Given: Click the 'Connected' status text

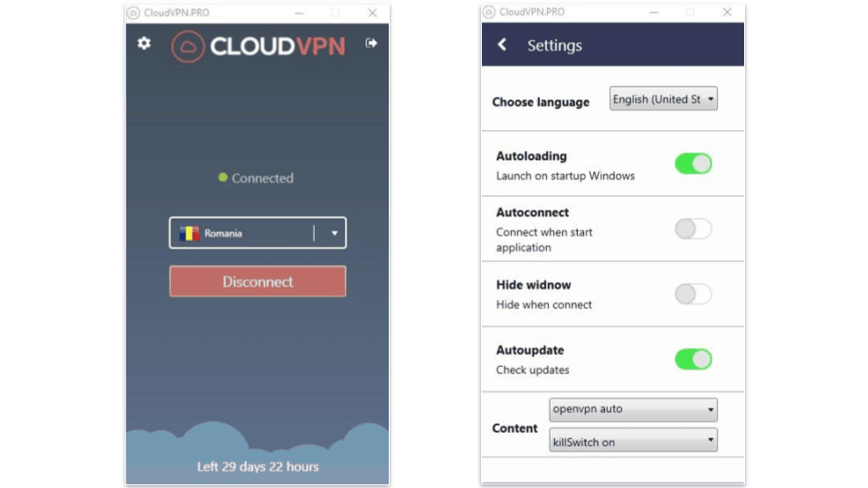Looking at the screenshot, I should (x=262, y=178).
